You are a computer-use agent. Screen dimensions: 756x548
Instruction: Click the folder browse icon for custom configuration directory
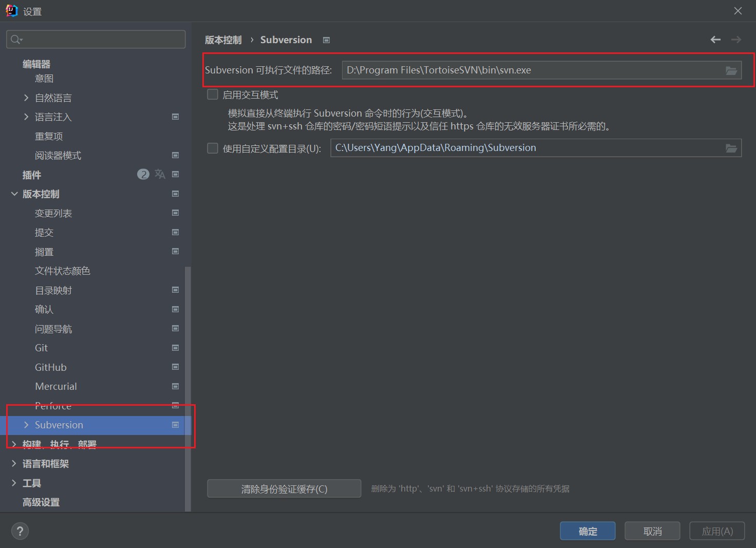coord(731,148)
